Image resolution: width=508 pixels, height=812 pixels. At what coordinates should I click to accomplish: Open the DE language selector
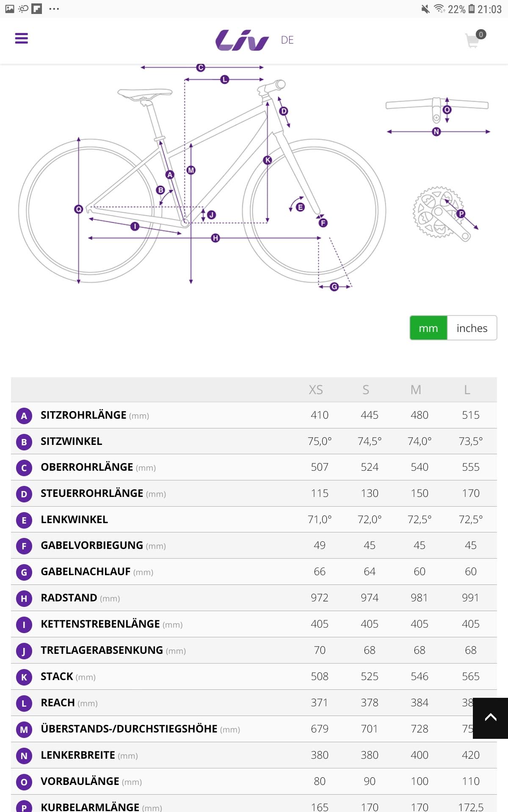tap(287, 40)
